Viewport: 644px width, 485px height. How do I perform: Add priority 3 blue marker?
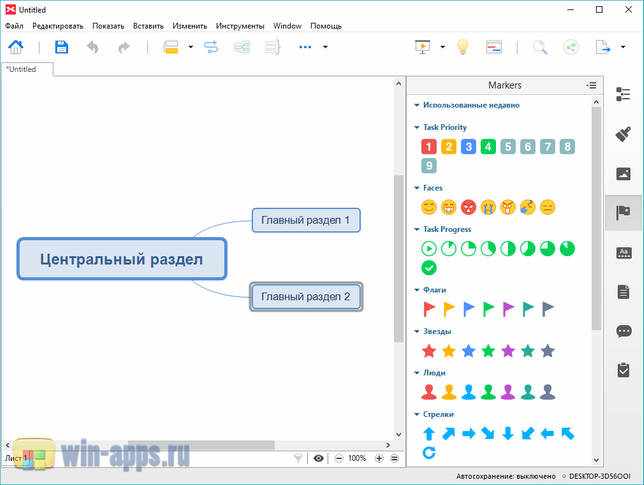point(468,147)
